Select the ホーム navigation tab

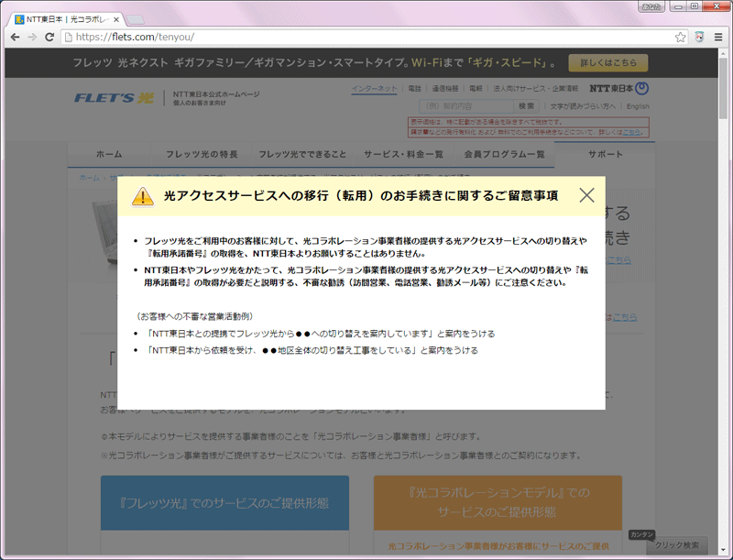point(107,153)
